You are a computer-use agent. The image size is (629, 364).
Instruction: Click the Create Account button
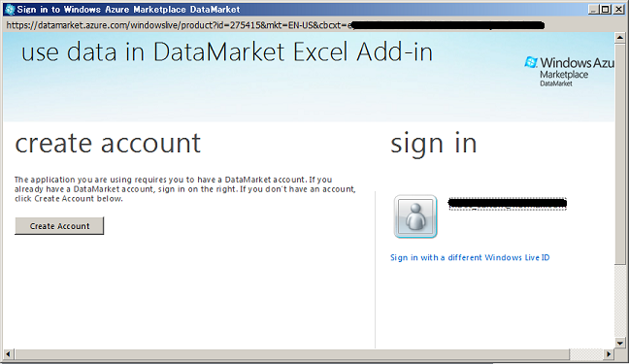pyautogui.click(x=59, y=226)
